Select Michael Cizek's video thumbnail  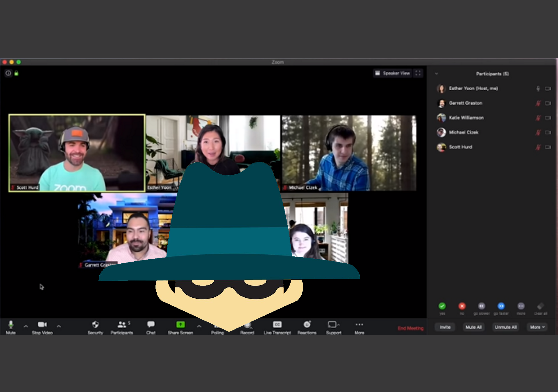pos(349,153)
